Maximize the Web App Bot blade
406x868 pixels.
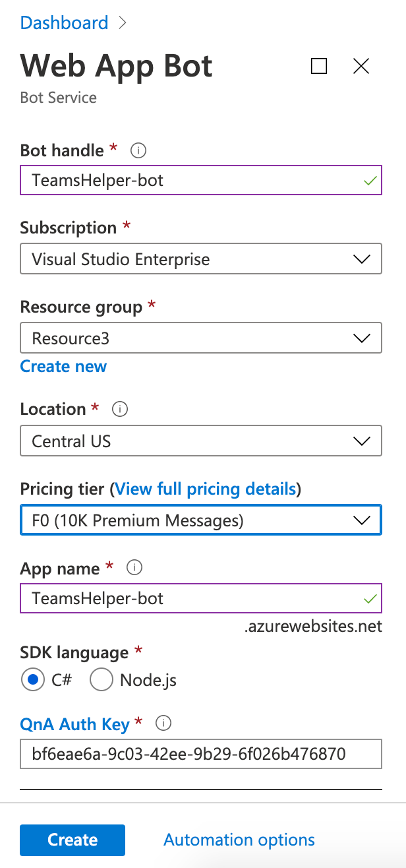click(319, 65)
